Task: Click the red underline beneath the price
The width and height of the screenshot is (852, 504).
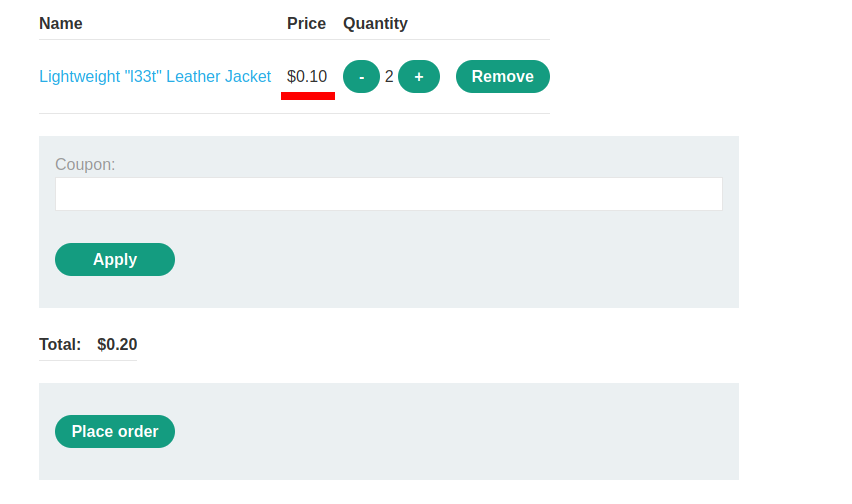Action: 308,96
